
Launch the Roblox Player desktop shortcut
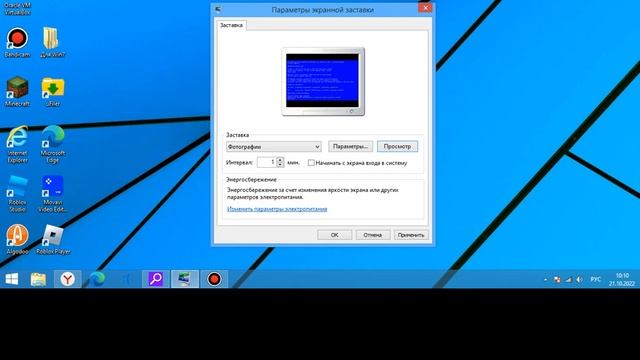(x=53, y=240)
